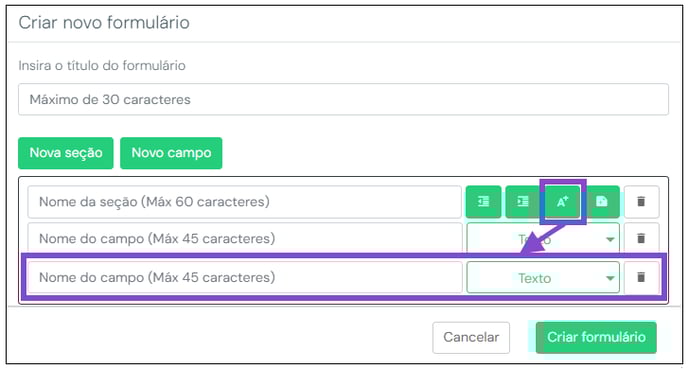The image size is (688, 369).
Task: Click the Novo campo button
Action: tap(171, 153)
